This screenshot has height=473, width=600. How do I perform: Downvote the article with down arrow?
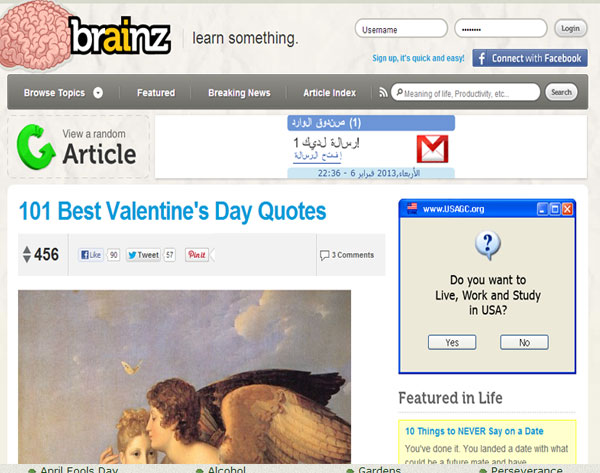pos(27,259)
